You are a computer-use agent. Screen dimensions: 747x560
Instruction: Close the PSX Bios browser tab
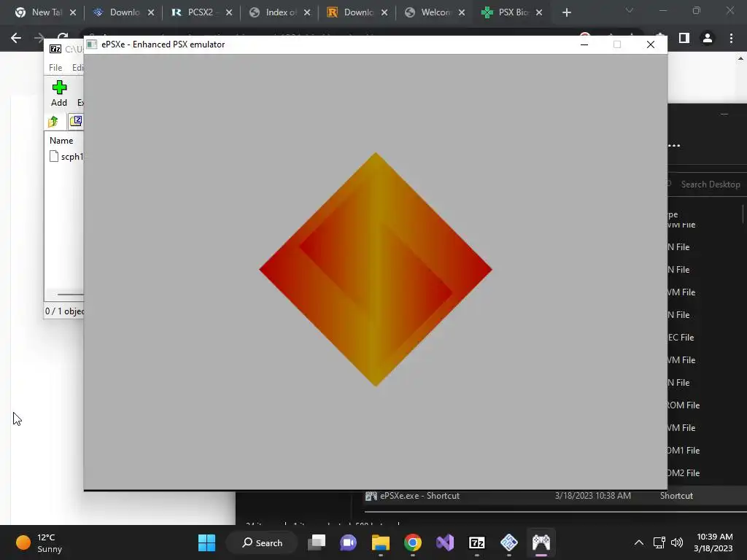(x=539, y=12)
